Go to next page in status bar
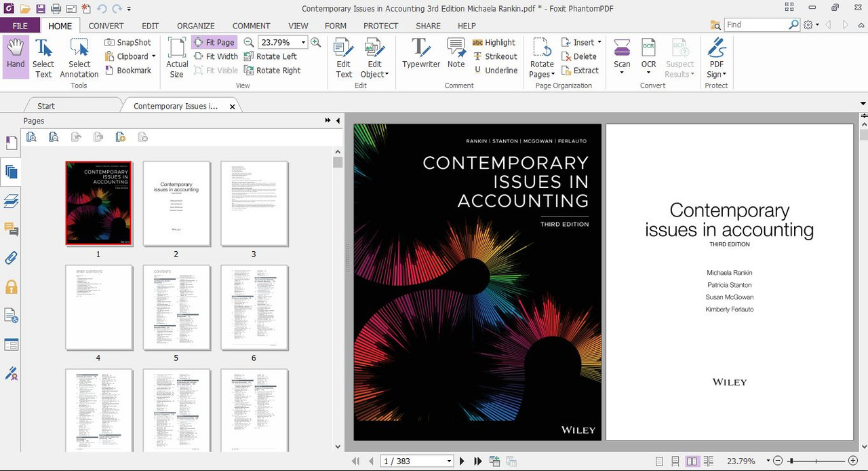The width and height of the screenshot is (868, 471). pyautogui.click(x=462, y=461)
